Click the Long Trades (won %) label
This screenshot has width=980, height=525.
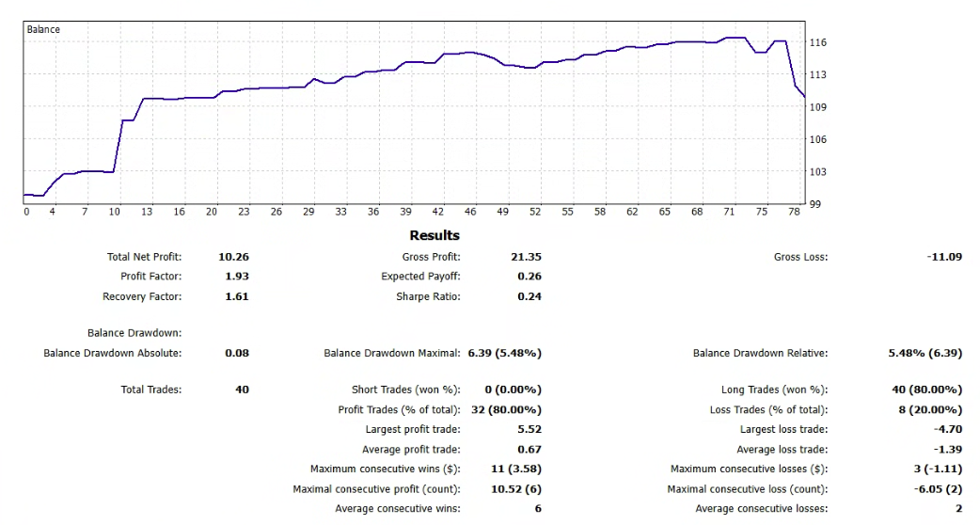[x=774, y=390]
